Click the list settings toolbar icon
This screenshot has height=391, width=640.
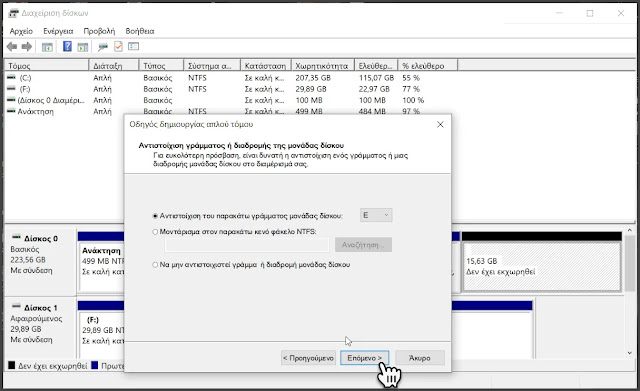[133, 47]
